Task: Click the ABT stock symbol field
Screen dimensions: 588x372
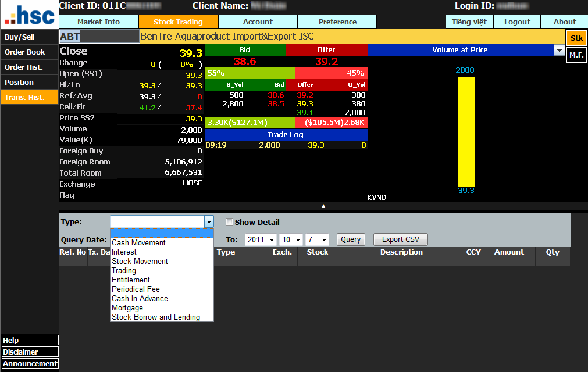Action: [99, 37]
